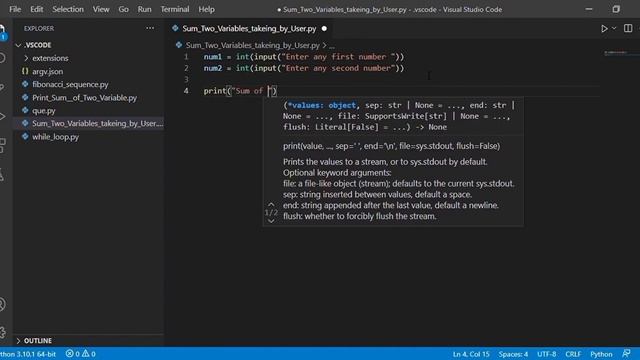Open the Extensions view in activity bar
The height and width of the screenshot is (360, 640).
pyautogui.click(x=2, y=146)
